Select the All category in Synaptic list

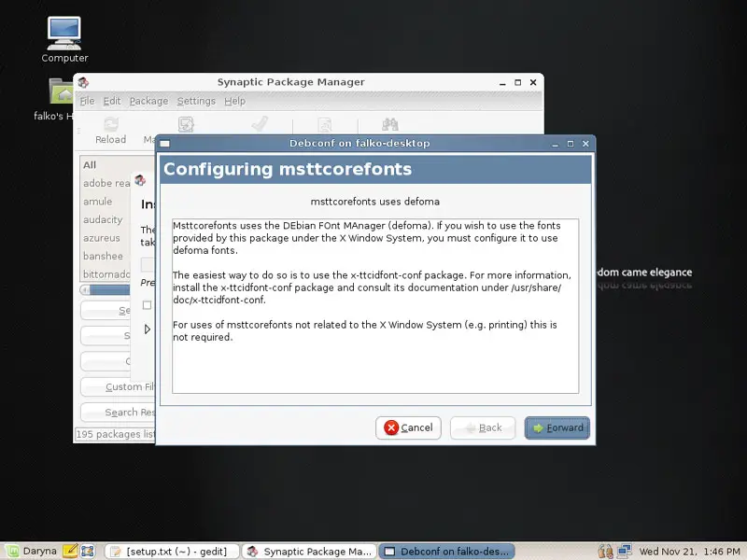[106, 165]
